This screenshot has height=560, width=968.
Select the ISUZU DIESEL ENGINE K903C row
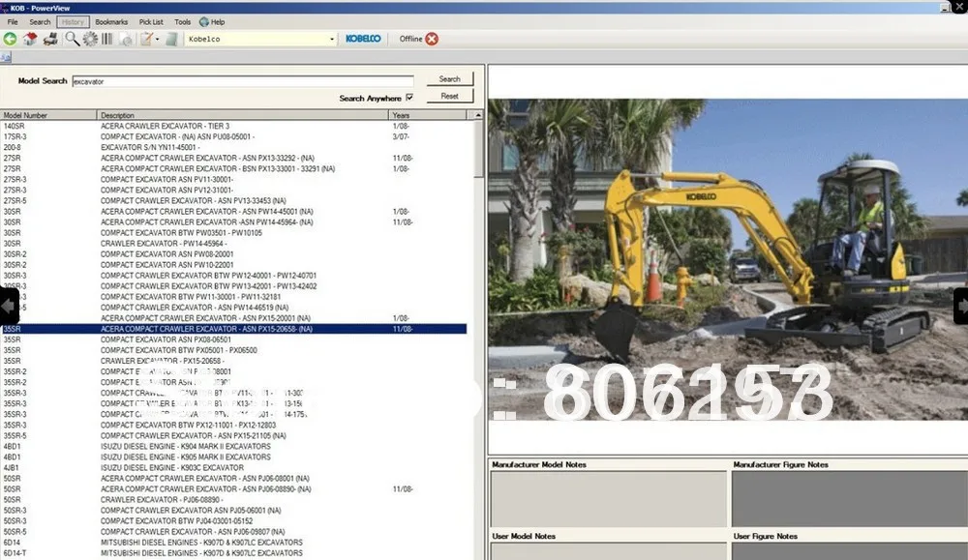tap(194, 467)
